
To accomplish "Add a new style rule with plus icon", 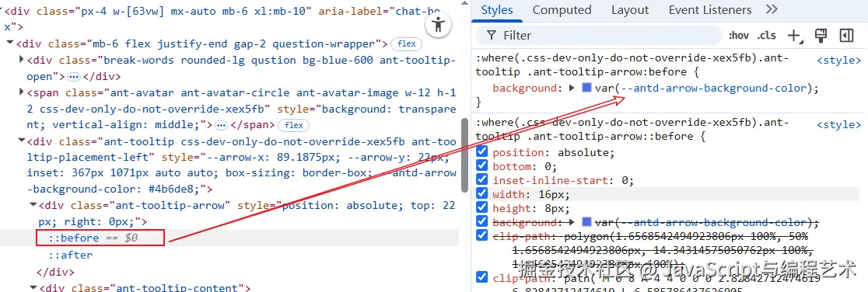I will pyautogui.click(x=794, y=36).
